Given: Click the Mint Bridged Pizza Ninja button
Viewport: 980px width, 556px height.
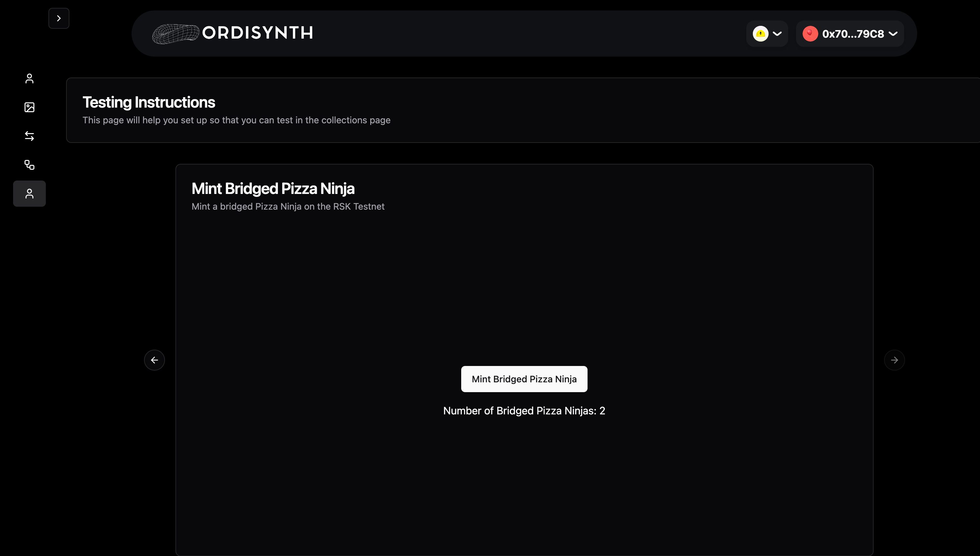Looking at the screenshot, I should click(524, 379).
